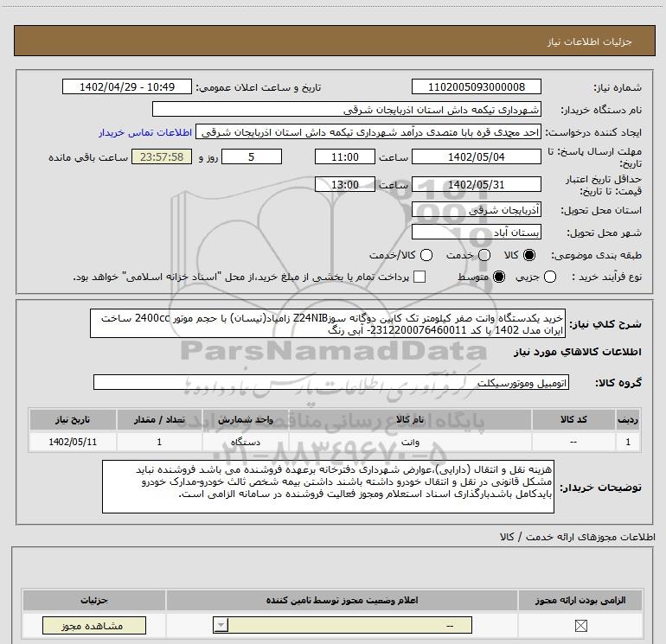Click the general need description text box
The image size is (666, 644).
tap(328, 323)
